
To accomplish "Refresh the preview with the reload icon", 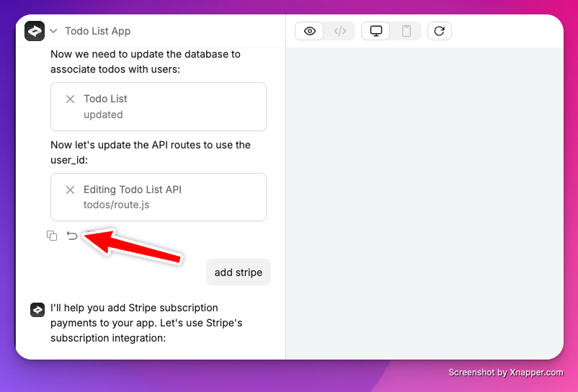I will point(440,31).
